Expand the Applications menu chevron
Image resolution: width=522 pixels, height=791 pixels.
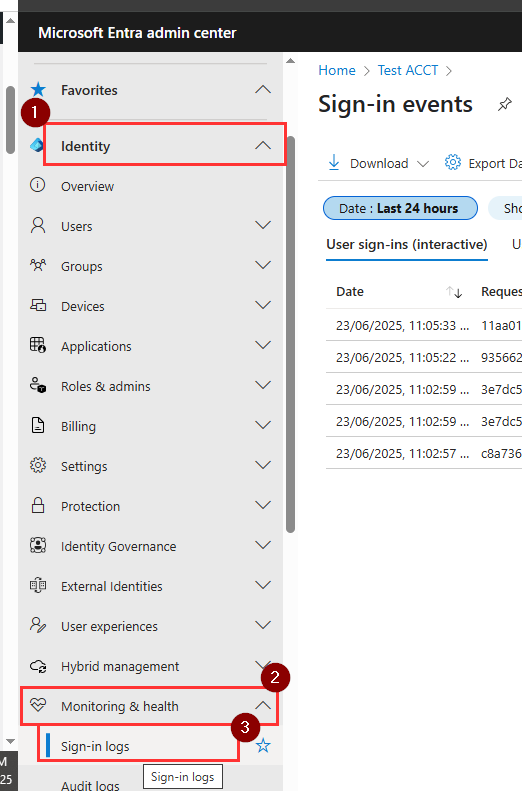click(x=263, y=345)
